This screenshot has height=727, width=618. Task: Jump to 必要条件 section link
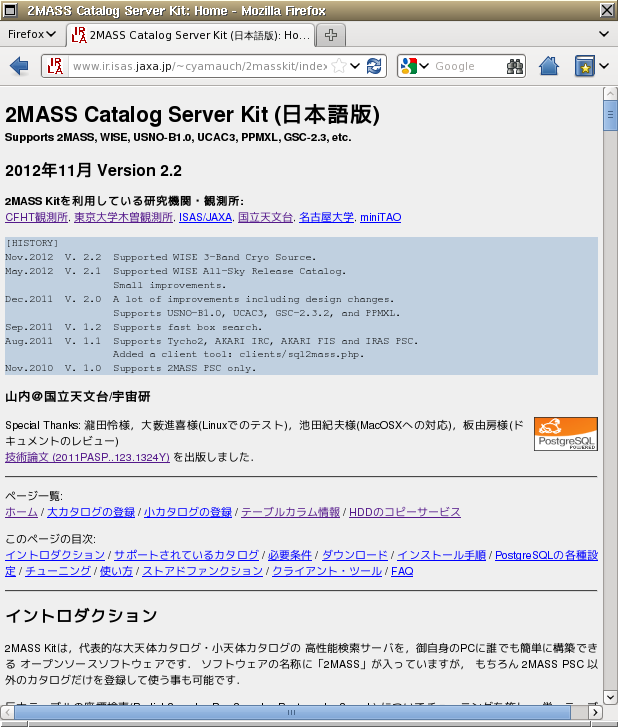pyautogui.click(x=290, y=555)
